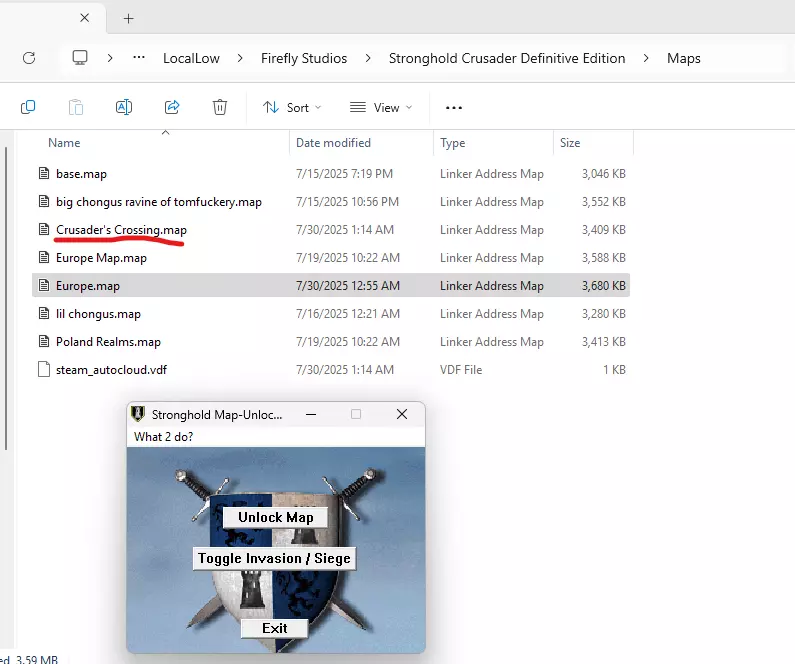Viewport: 795px width, 664px height.
Task: Click the file icon next to base.map
Action: pyautogui.click(x=44, y=173)
